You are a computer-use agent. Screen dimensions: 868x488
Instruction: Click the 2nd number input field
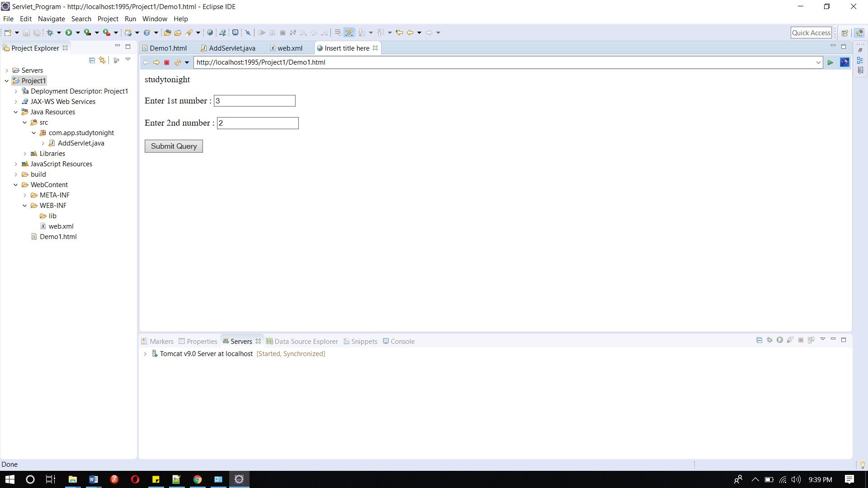point(258,123)
